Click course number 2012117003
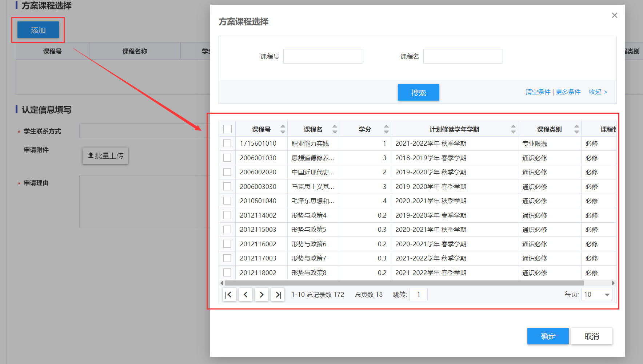643x364 pixels. coord(258,258)
